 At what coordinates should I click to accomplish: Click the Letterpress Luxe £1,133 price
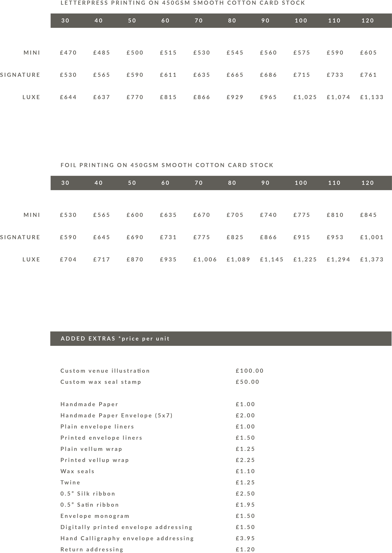(371, 97)
